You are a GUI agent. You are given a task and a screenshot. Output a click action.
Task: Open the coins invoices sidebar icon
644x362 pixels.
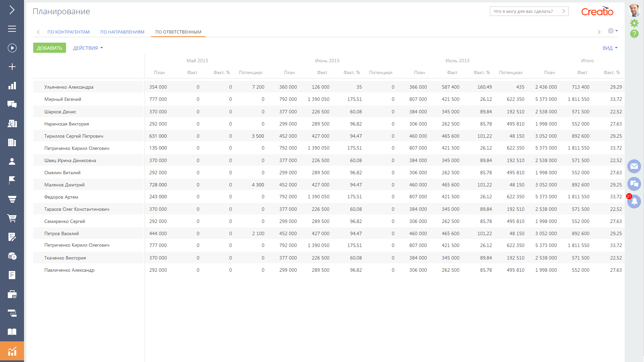click(12, 256)
